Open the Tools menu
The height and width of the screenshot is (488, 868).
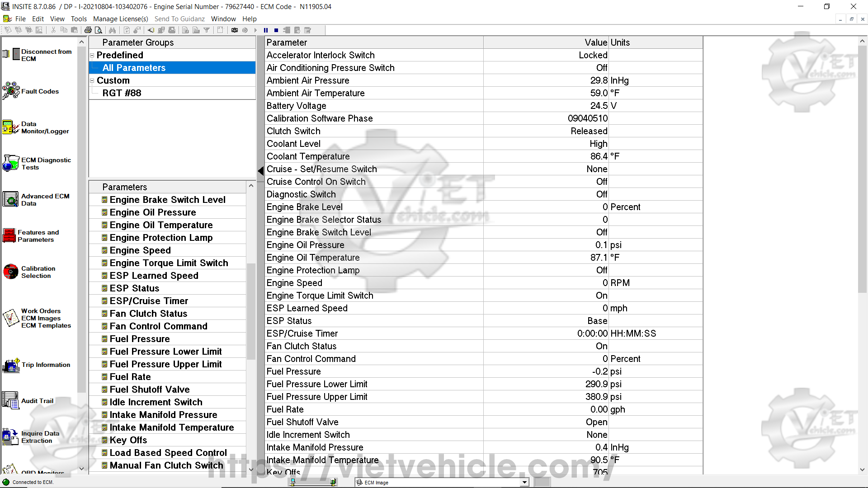(79, 19)
